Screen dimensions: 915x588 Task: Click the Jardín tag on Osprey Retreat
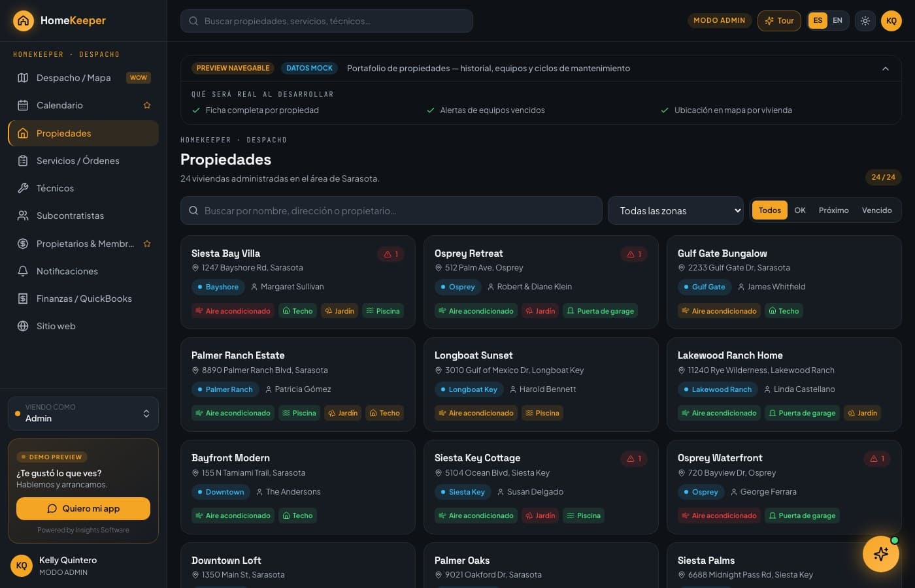541,311
